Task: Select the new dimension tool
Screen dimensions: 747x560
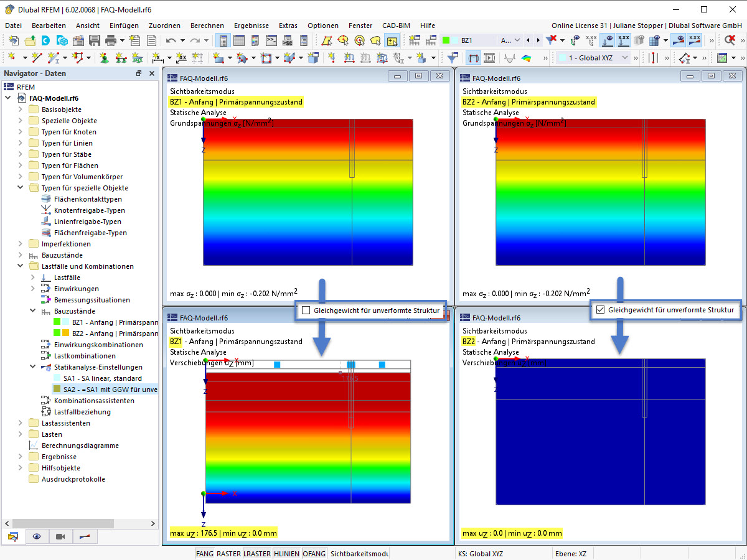Action: click(157, 58)
